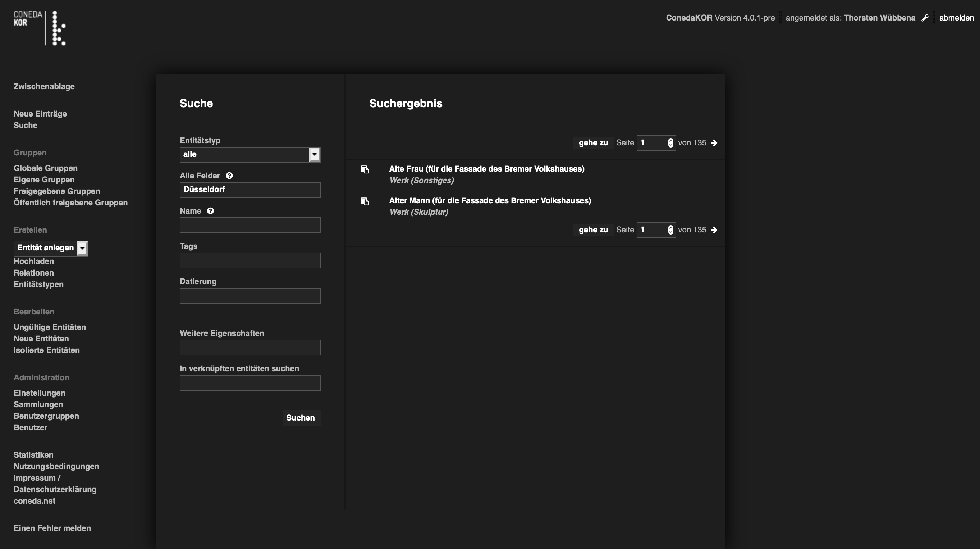Click the help icon beside Name field

click(210, 210)
